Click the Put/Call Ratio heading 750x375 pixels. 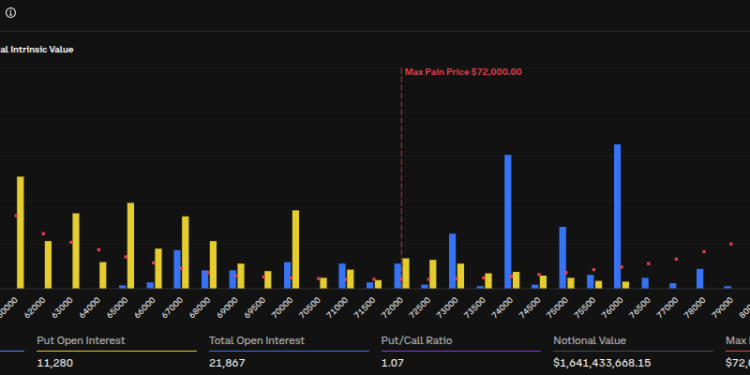point(417,341)
